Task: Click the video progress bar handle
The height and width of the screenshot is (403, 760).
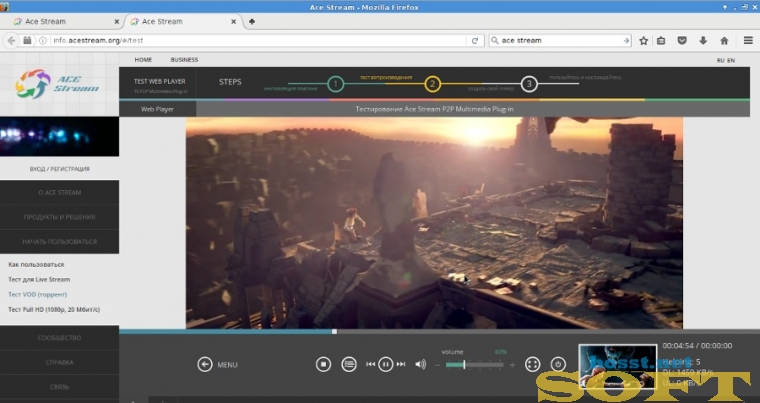Action: tap(334, 332)
